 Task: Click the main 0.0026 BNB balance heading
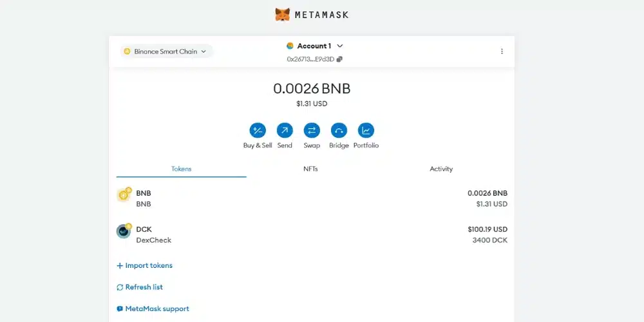[312, 89]
